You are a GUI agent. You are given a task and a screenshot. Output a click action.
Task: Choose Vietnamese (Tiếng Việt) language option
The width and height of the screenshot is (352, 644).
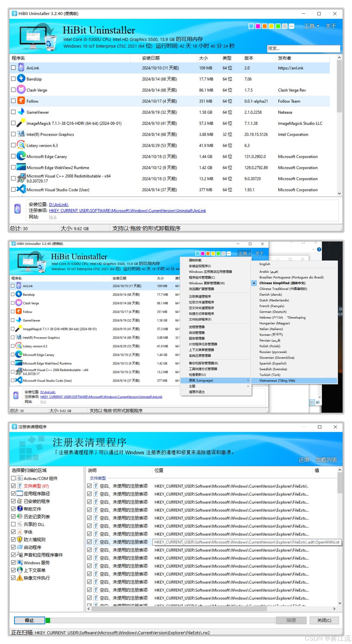(294, 380)
